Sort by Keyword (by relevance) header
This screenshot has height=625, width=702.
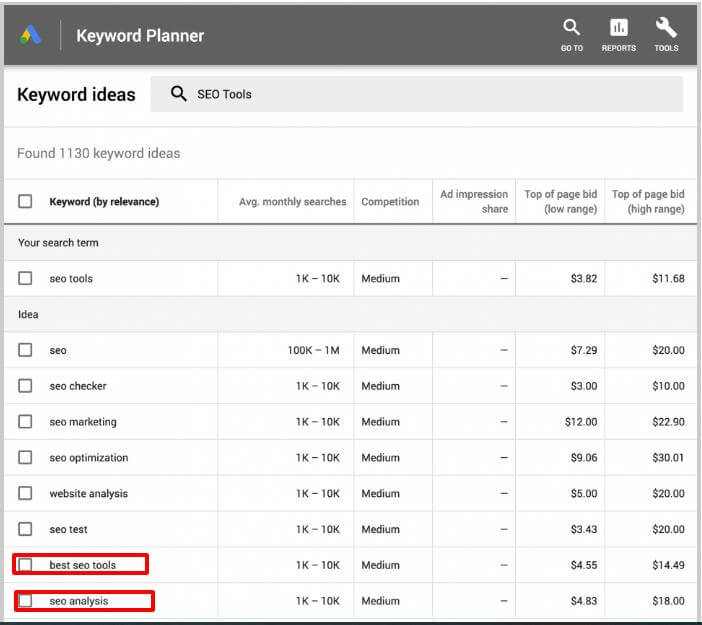[x=104, y=201]
